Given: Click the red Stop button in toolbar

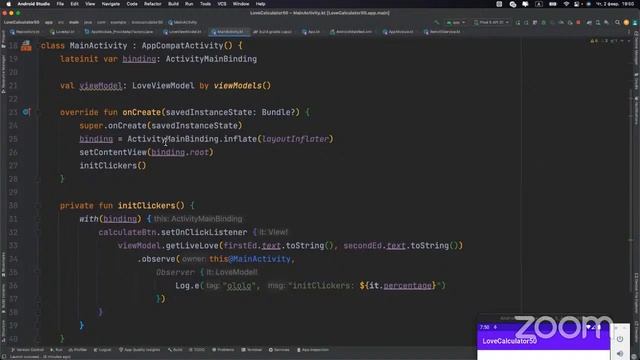Looking at the screenshot, I should [578, 22].
